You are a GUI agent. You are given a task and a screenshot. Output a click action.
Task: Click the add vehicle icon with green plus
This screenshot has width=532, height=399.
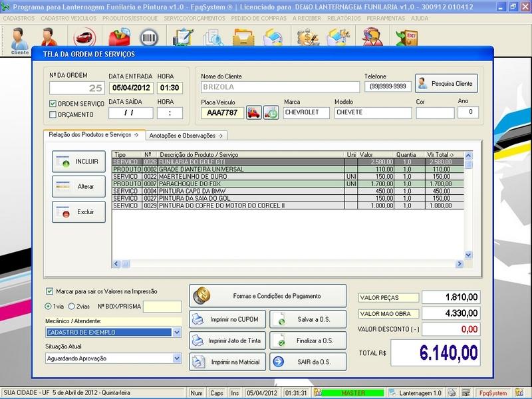[271, 113]
